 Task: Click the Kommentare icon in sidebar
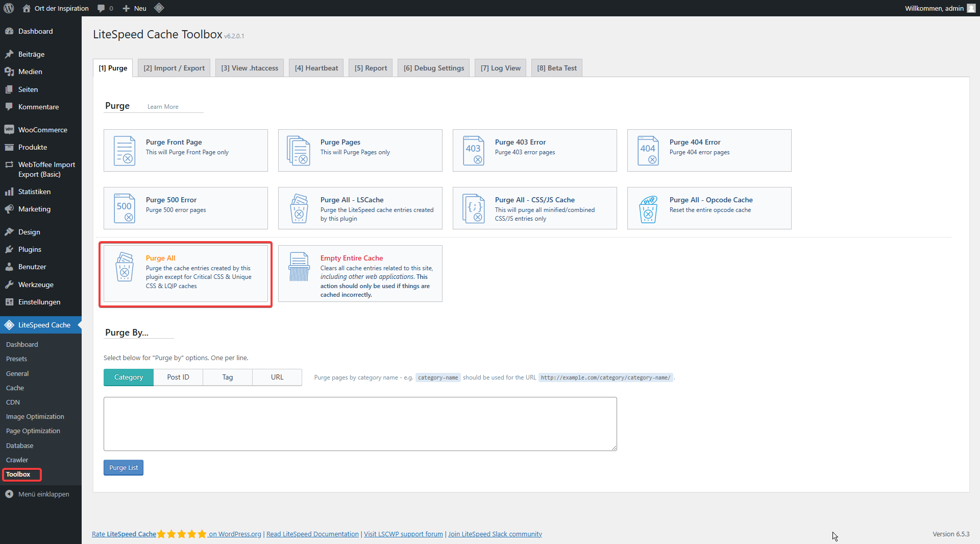coord(9,107)
